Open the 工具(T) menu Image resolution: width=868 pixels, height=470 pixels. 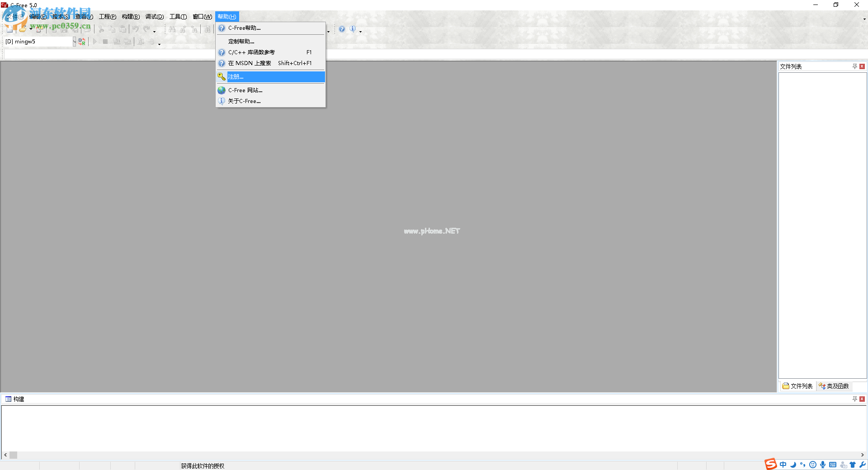click(x=178, y=17)
